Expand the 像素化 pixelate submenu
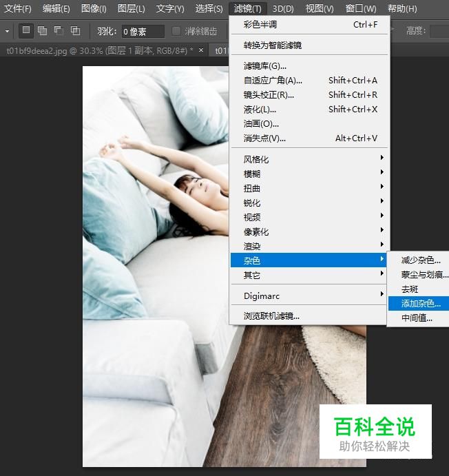Screen dimensions: 449x476 [310, 232]
